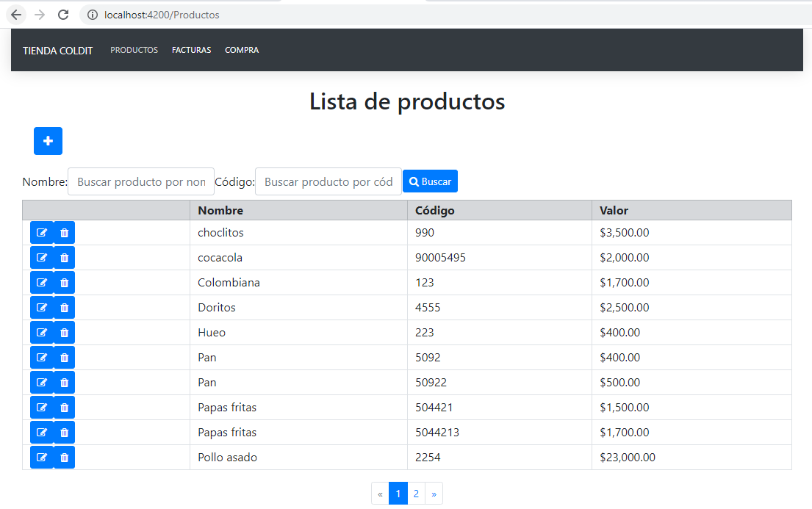Open the FACTURAS nav item
Viewport: 812px width, 509px height.
(x=192, y=50)
